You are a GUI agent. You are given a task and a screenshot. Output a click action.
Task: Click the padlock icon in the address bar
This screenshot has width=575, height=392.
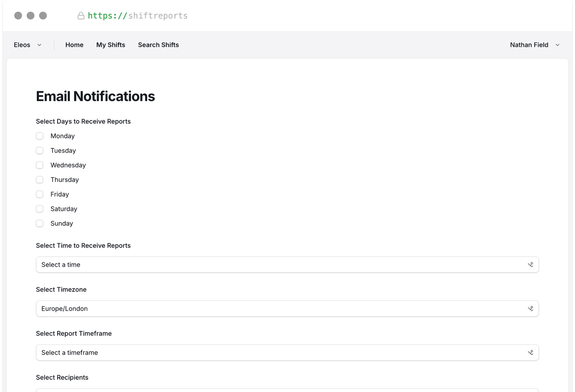(81, 16)
